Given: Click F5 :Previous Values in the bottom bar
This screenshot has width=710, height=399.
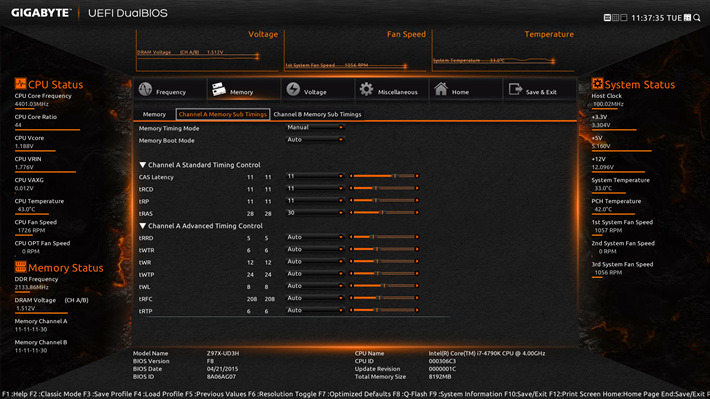Looking at the screenshot, I should [216, 394].
